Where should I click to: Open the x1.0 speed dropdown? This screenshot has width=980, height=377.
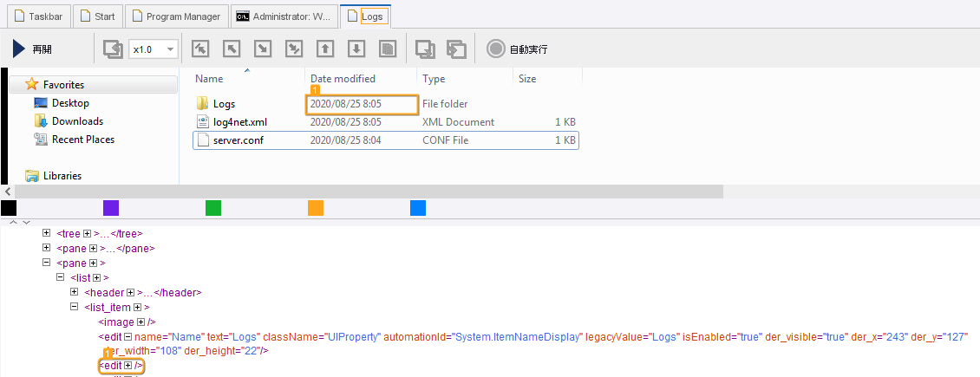point(170,49)
